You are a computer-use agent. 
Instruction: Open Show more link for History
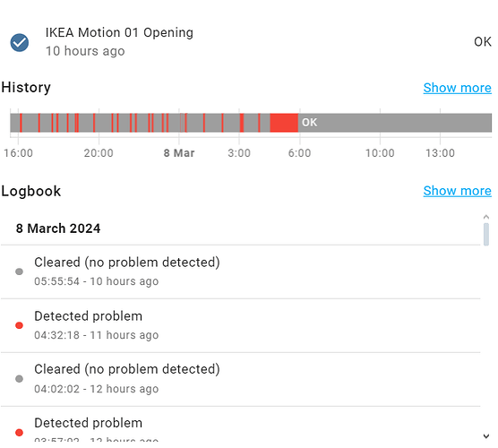tap(457, 88)
